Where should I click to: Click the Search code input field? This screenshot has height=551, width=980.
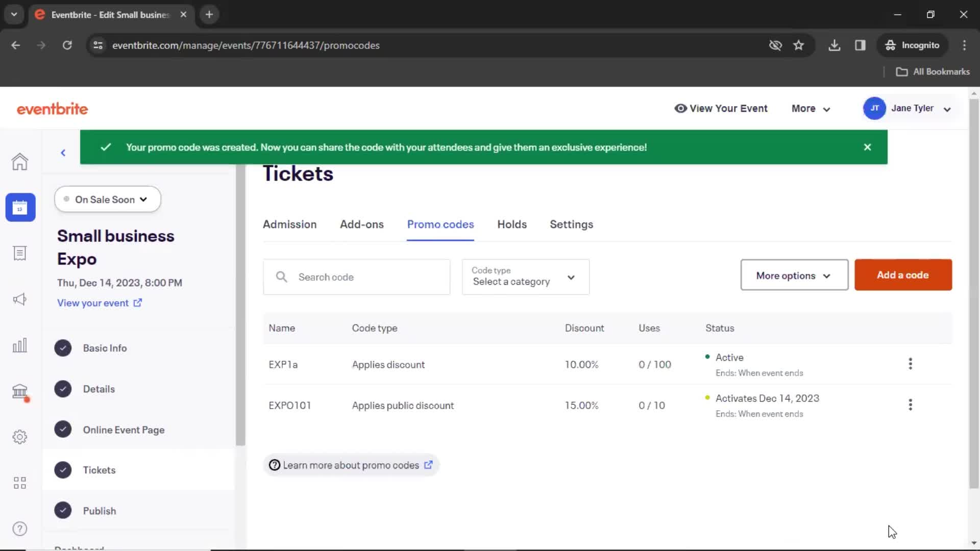tap(356, 277)
